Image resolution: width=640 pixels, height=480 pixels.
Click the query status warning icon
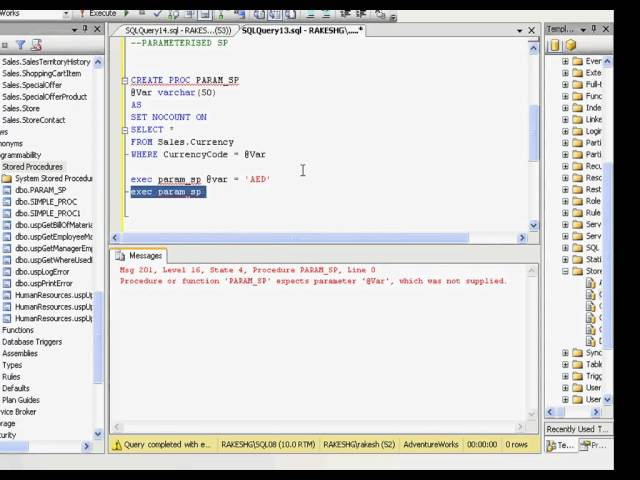(x=117, y=445)
